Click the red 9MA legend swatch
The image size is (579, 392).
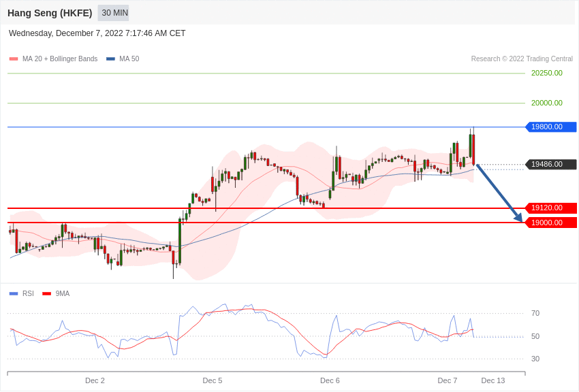click(x=47, y=293)
